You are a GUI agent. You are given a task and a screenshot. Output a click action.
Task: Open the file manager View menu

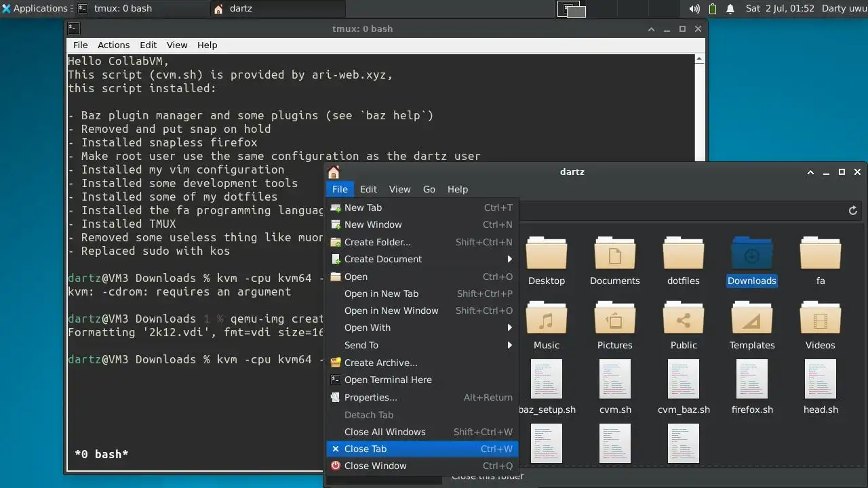[x=399, y=189]
